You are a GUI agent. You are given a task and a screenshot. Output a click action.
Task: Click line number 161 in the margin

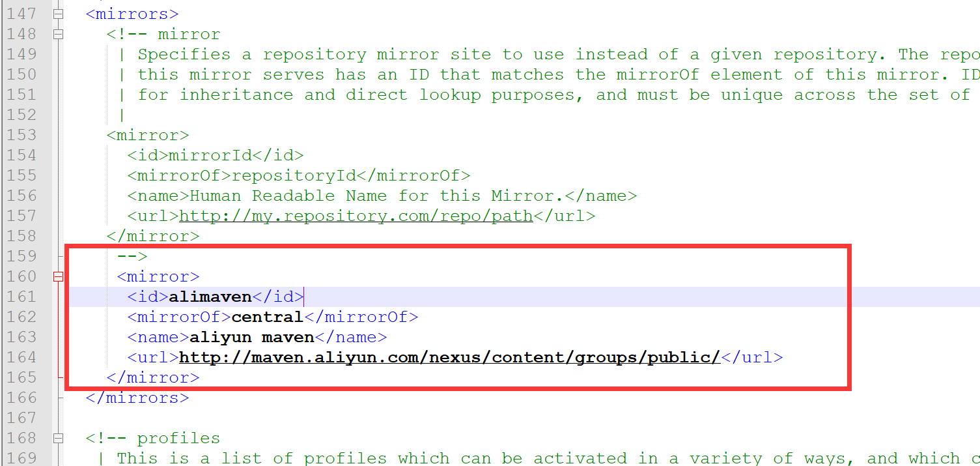point(21,297)
